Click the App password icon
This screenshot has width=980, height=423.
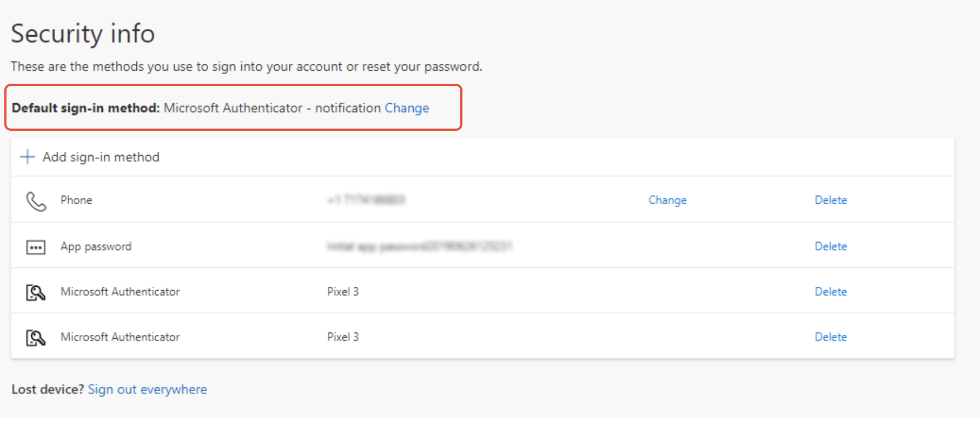(36, 247)
